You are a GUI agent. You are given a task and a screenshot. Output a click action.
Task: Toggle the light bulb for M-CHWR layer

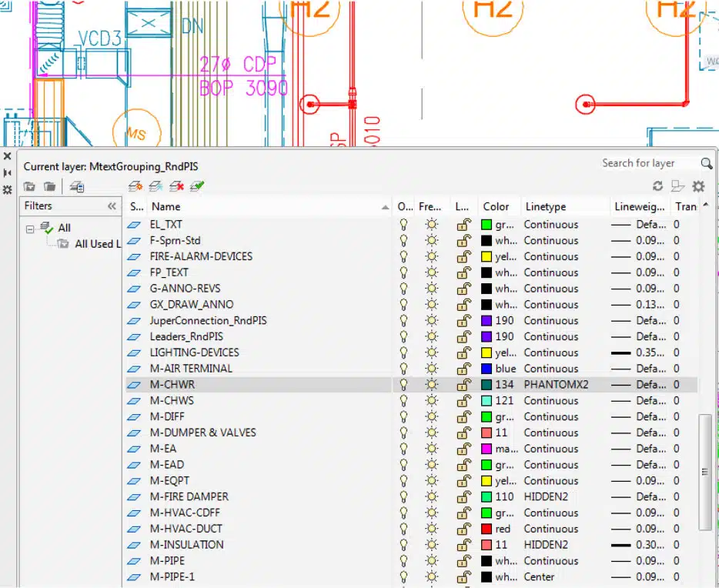pyautogui.click(x=403, y=384)
